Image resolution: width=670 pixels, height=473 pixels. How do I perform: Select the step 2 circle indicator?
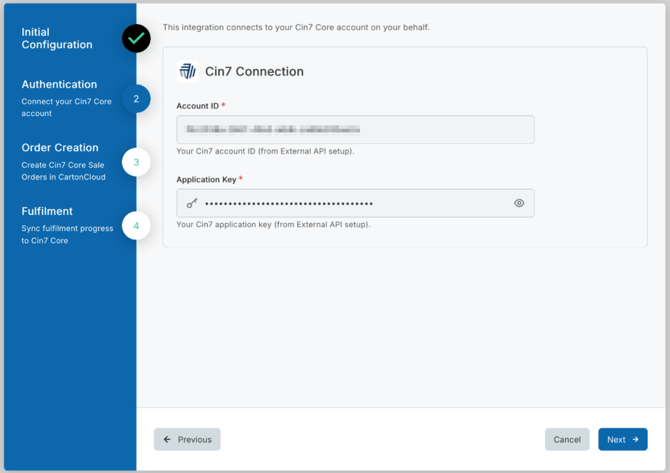point(136,99)
